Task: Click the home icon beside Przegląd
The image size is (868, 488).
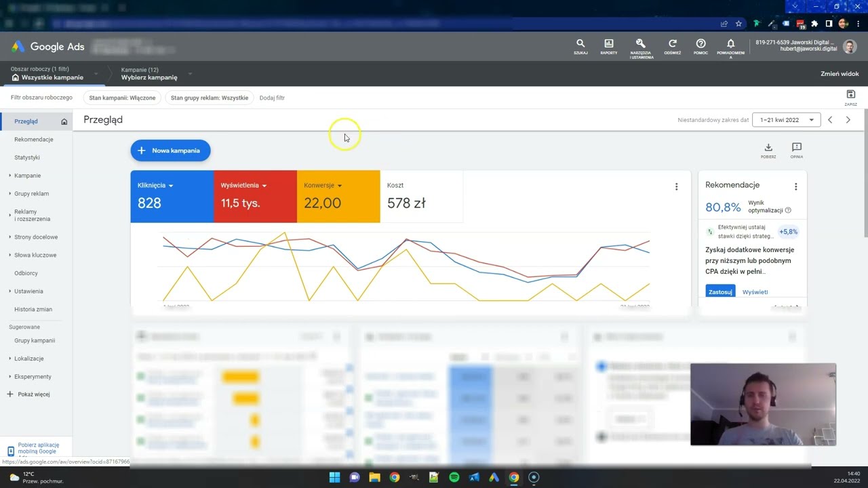Action: click(x=64, y=121)
